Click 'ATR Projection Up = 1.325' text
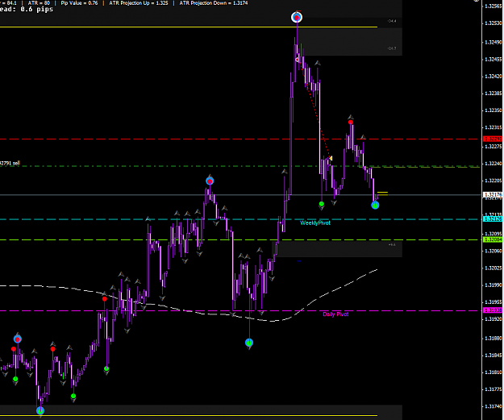 click(x=139, y=3)
